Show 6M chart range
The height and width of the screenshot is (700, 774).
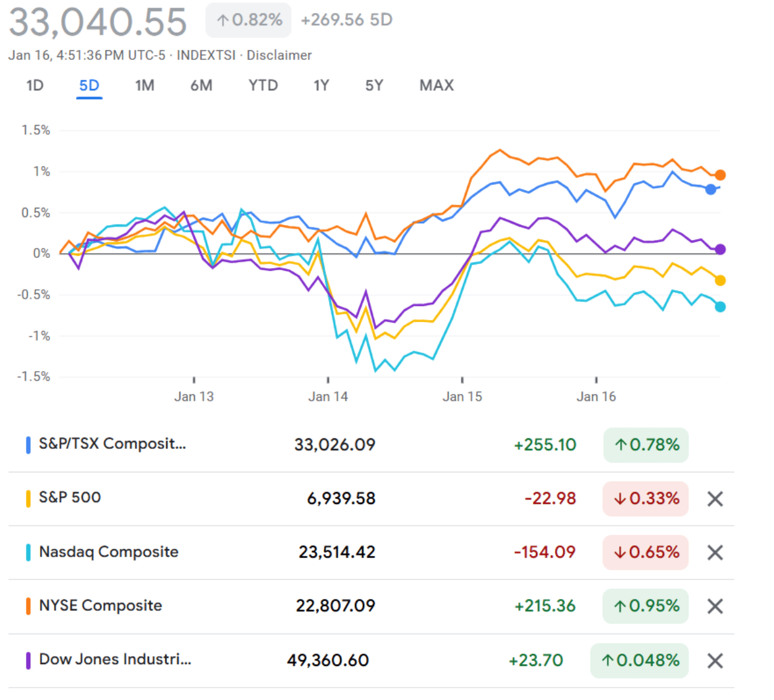(201, 85)
